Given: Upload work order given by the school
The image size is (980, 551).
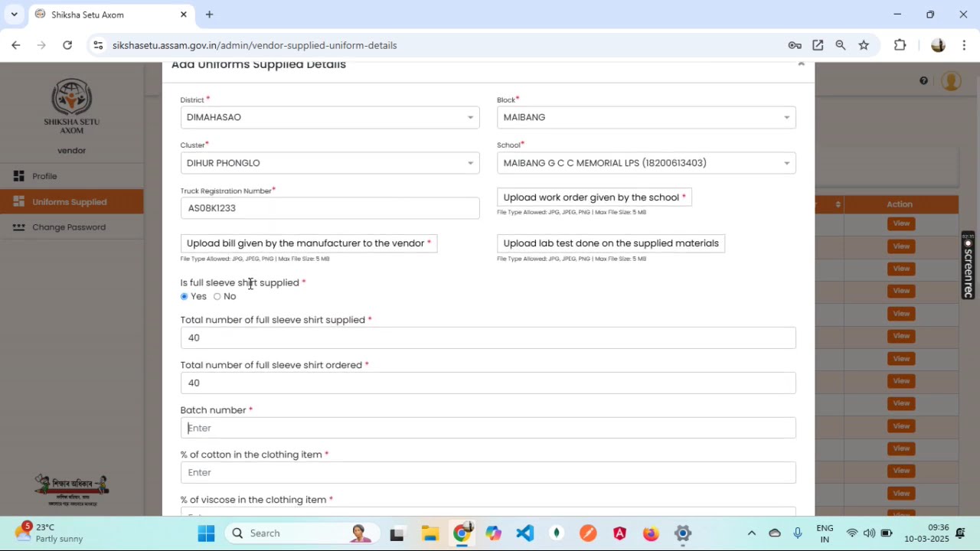Looking at the screenshot, I should 595,197.
